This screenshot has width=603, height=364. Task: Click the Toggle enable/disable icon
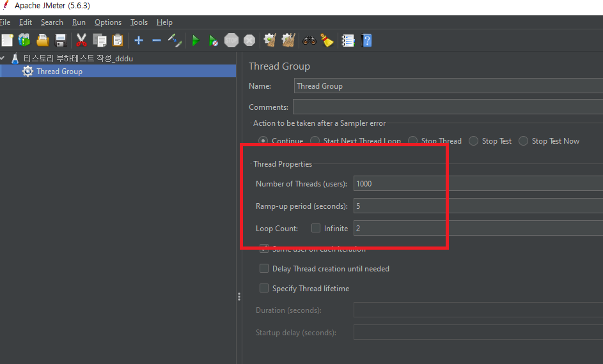pyautogui.click(x=175, y=40)
